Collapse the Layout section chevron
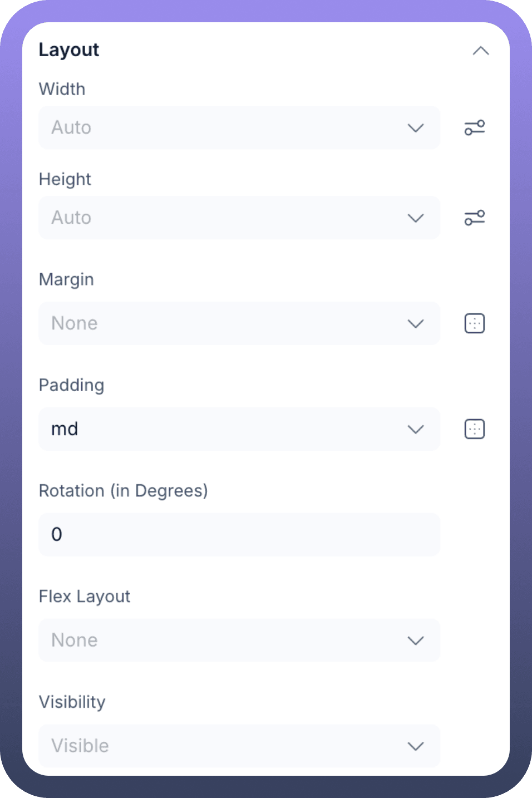 pos(480,51)
